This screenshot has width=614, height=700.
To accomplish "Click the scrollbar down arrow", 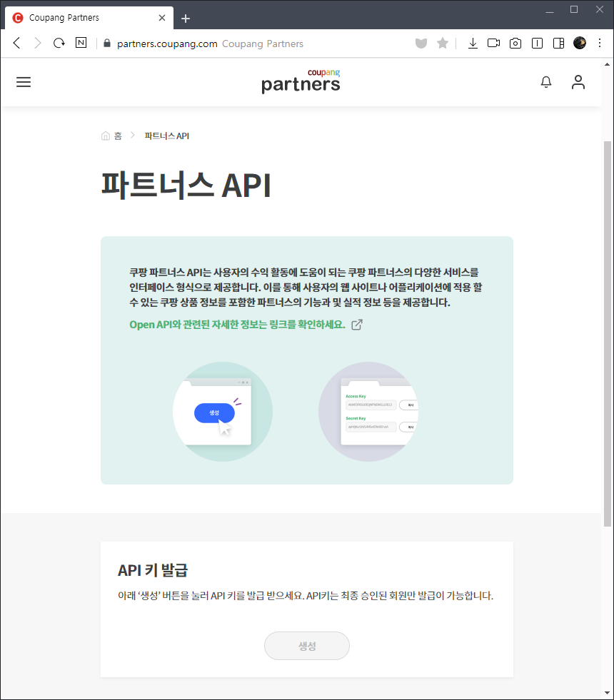I will (x=608, y=693).
